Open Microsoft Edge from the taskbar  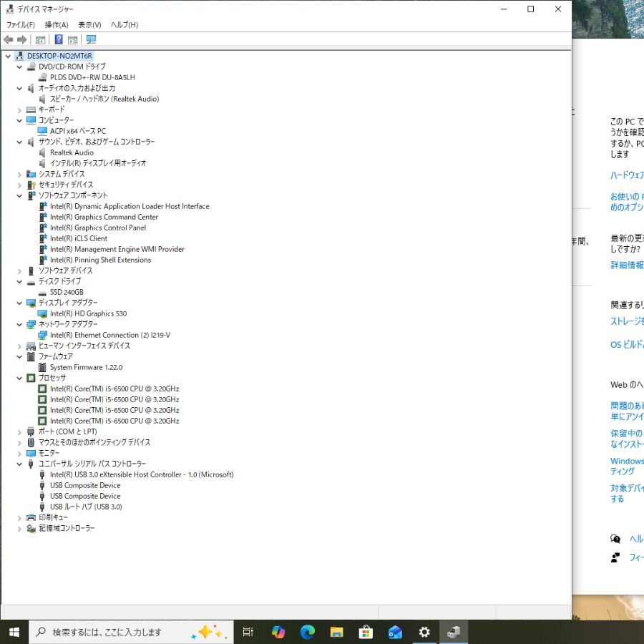pyautogui.click(x=307, y=632)
